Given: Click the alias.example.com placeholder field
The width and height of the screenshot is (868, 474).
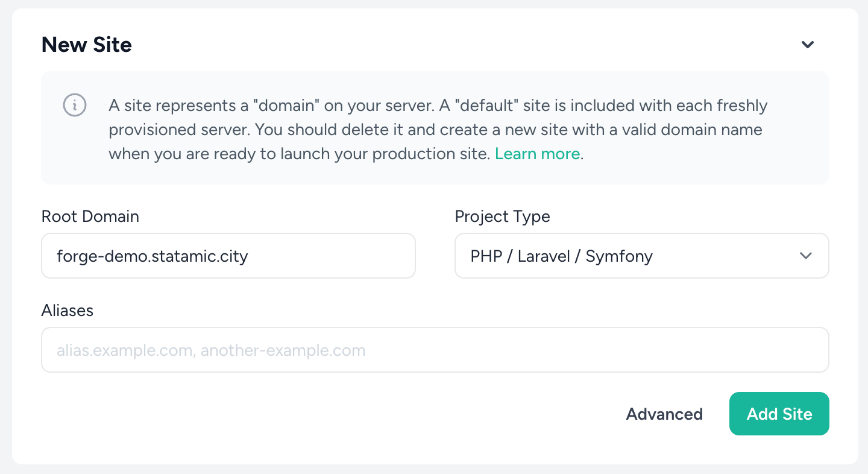Looking at the screenshot, I should [435, 350].
